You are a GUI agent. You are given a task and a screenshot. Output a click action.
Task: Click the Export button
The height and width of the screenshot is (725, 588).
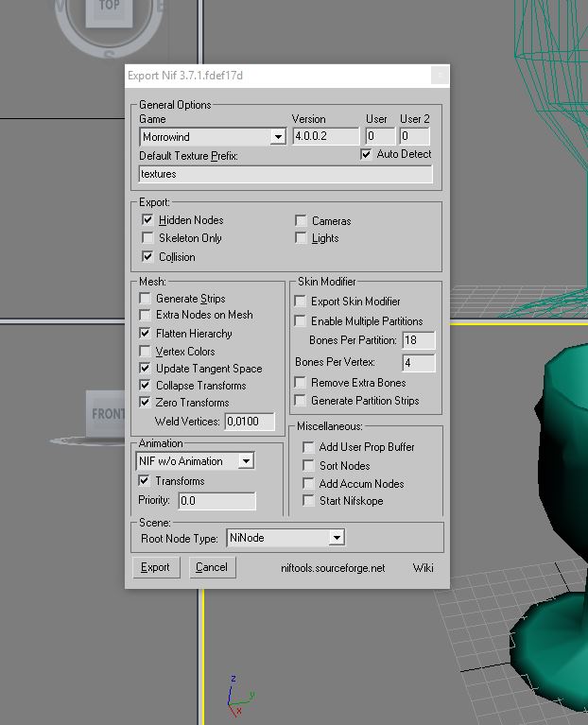(x=155, y=567)
